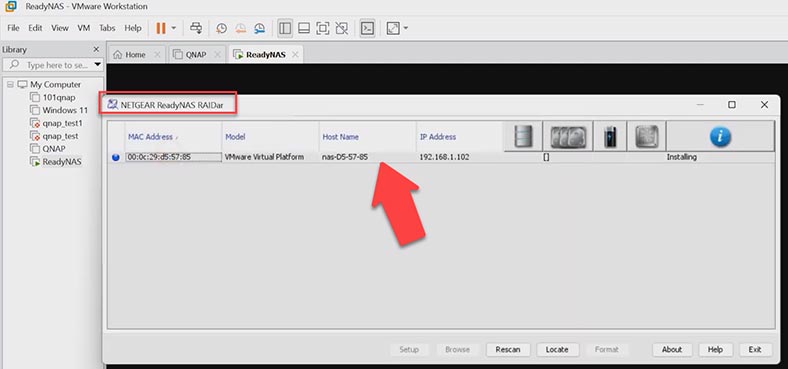The height and width of the screenshot is (369, 788).
Task: Click the UPS status column icon
Action: coord(610,136)
